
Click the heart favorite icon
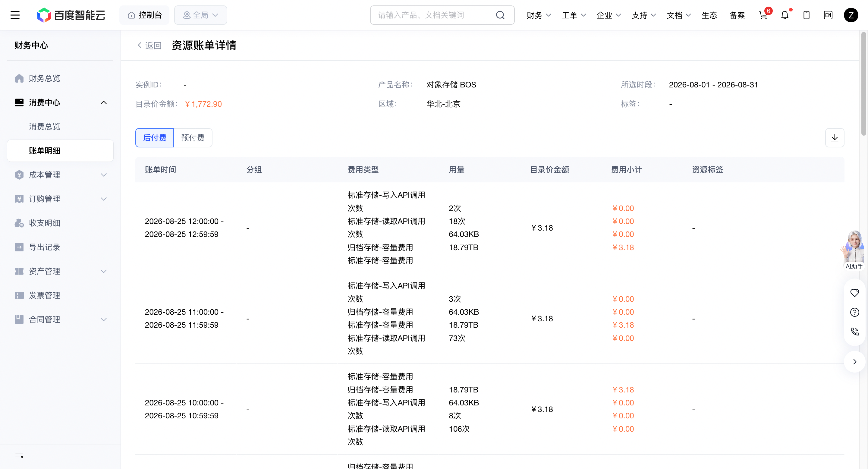[854, 293]
